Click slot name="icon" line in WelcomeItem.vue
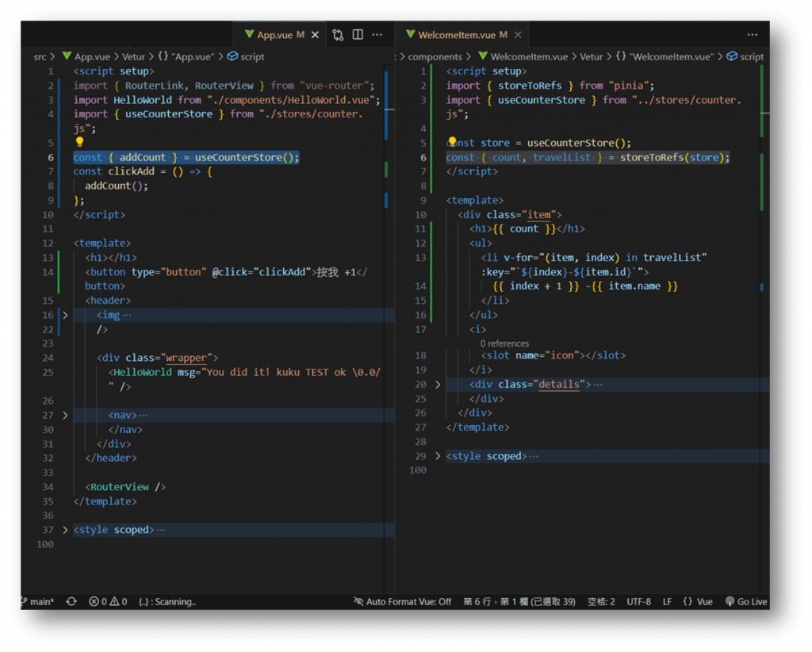This screenshot has width=812, height=652. 553,355
